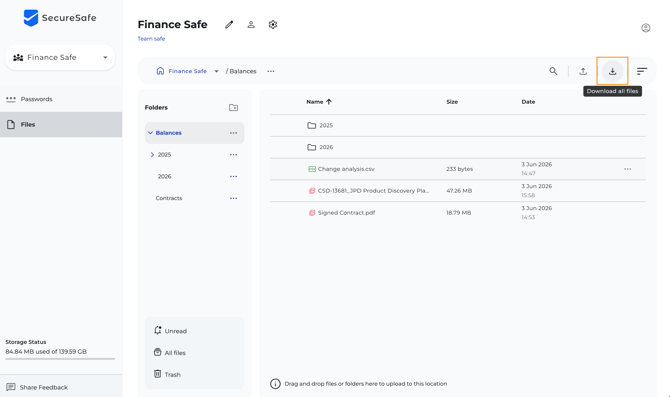The image size is (670, 397).
Task: Open breadcrumb more options after Balances
Action: (x=271, y=71)
